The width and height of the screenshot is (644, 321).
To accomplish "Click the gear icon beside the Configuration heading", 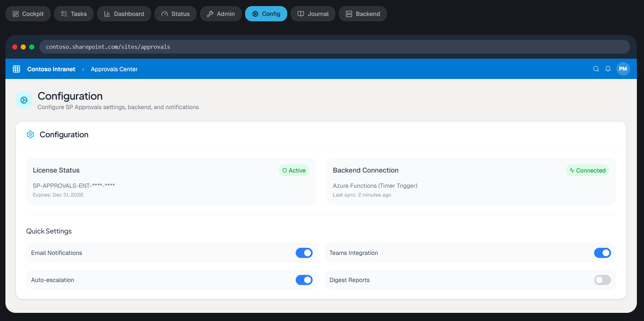I will [30, 134].
